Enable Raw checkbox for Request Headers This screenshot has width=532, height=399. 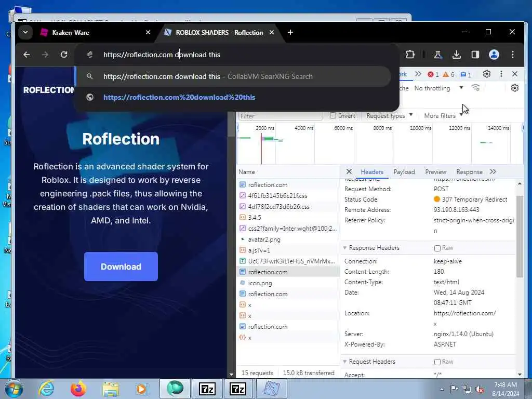tap(437, 362)
